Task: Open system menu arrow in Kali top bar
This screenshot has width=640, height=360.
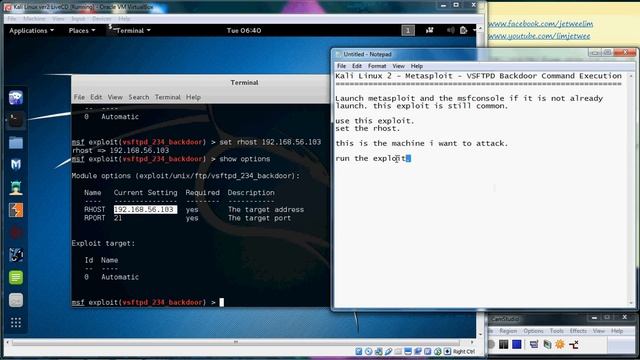Action: pos(474,31)
